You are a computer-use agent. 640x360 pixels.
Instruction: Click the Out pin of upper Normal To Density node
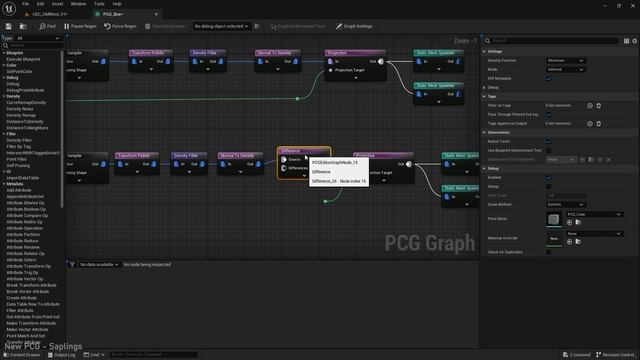coord(295,61)
